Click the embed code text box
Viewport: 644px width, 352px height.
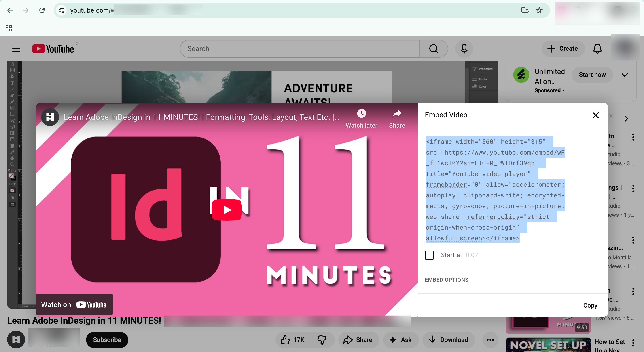point(495,190)
